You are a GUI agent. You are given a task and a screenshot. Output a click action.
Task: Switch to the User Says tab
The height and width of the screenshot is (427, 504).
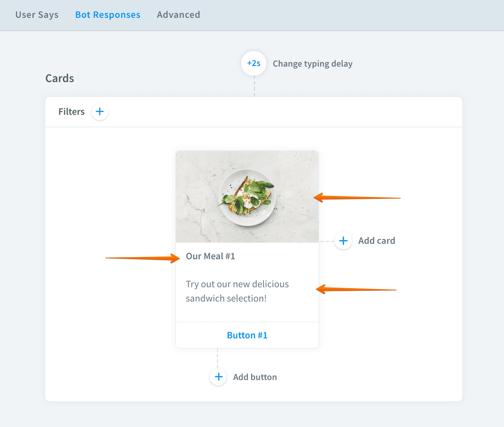pyautogui.click(x=37, y=15)
